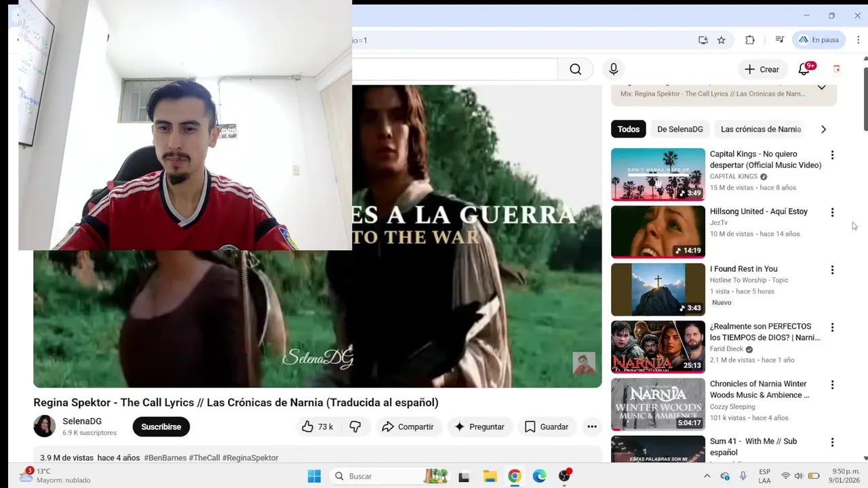The width and height of the screenshot is (868, 488).
Task: Open the media control icon in the Chrome toolbar
Action: point(780,40)
